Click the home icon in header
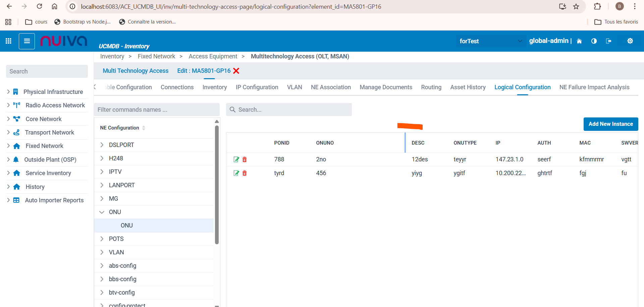The height and width of the screenshot is (307, 644). coord(579,41)
